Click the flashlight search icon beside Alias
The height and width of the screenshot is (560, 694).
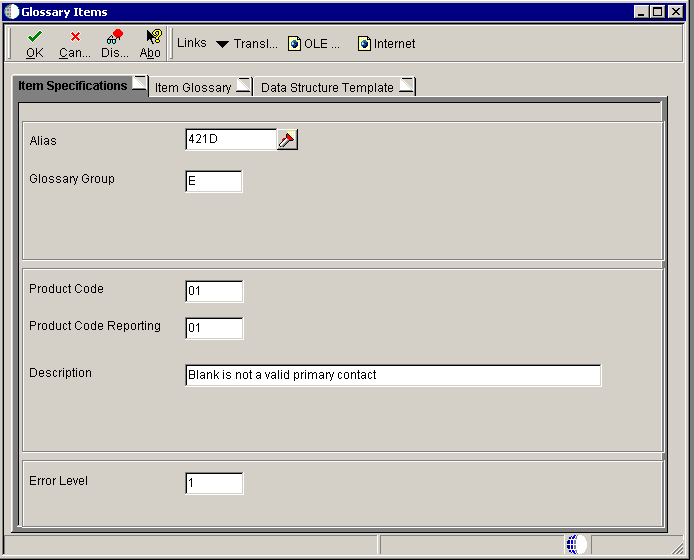click(287, 139)
